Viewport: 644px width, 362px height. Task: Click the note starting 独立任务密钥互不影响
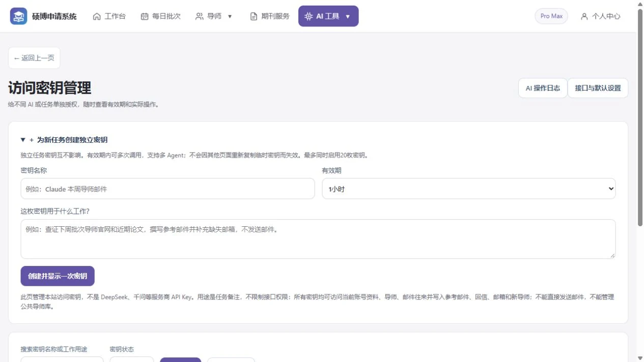pyautogui.click(x=194, y=156)
